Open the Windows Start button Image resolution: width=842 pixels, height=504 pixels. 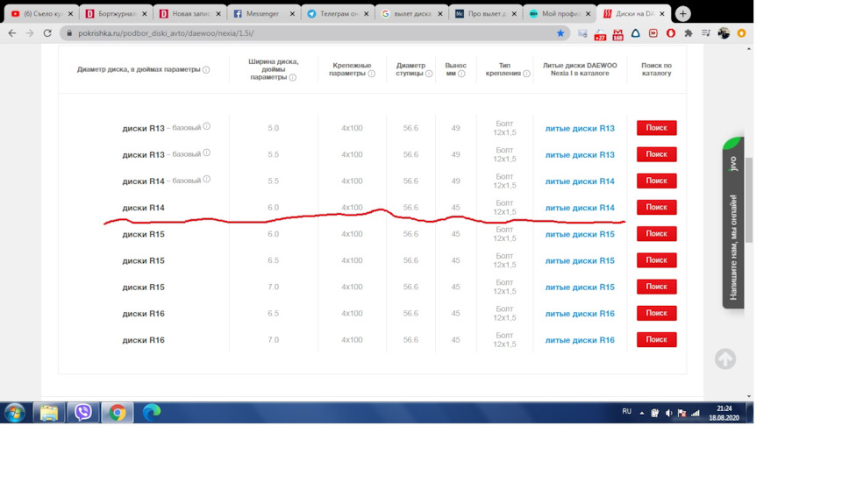click(x=15, y=413)
